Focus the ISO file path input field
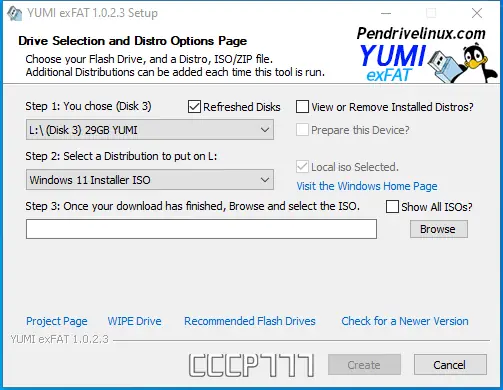Viewport: 503px width, 390px height. point(201,229)
